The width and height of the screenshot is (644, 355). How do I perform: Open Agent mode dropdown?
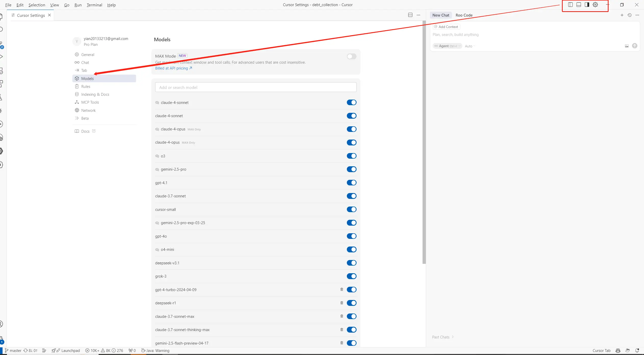pyautogui.click(x=447, y=46)
